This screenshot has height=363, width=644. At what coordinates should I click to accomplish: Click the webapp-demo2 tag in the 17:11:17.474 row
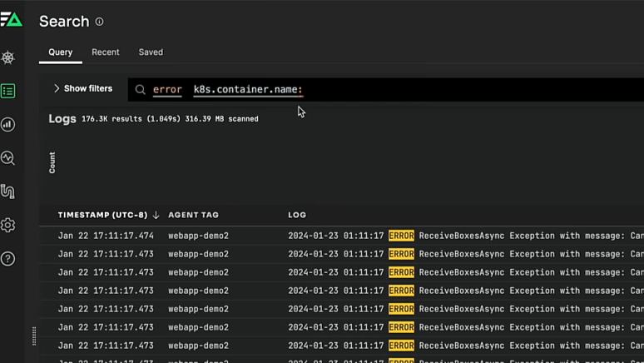coord(198,236)
